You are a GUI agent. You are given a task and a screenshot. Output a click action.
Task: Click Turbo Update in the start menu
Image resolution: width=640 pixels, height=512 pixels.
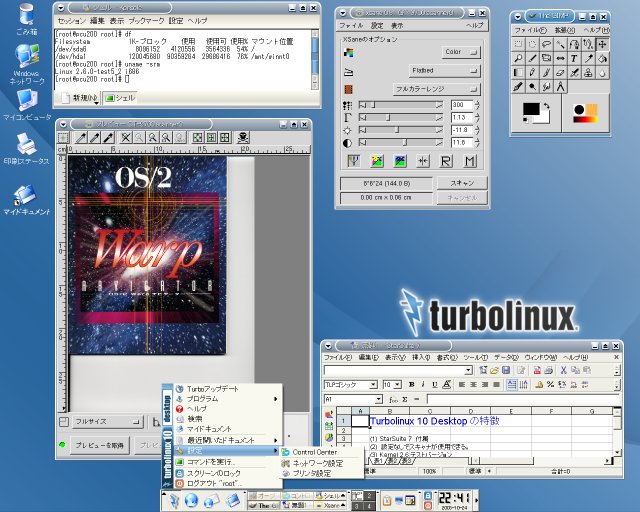228,389
